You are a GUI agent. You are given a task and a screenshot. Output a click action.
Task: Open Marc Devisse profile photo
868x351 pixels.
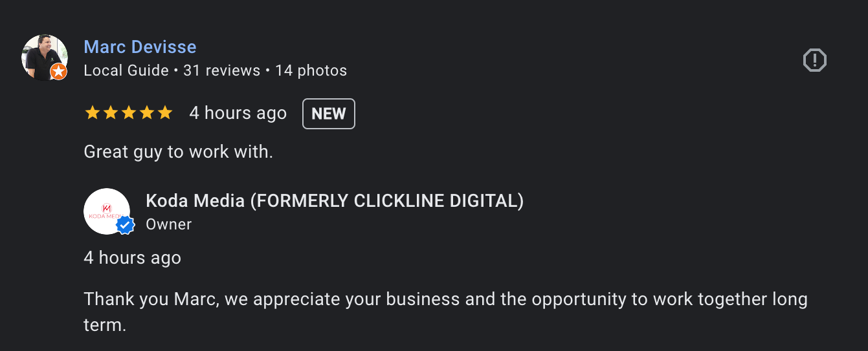[45, 58]
